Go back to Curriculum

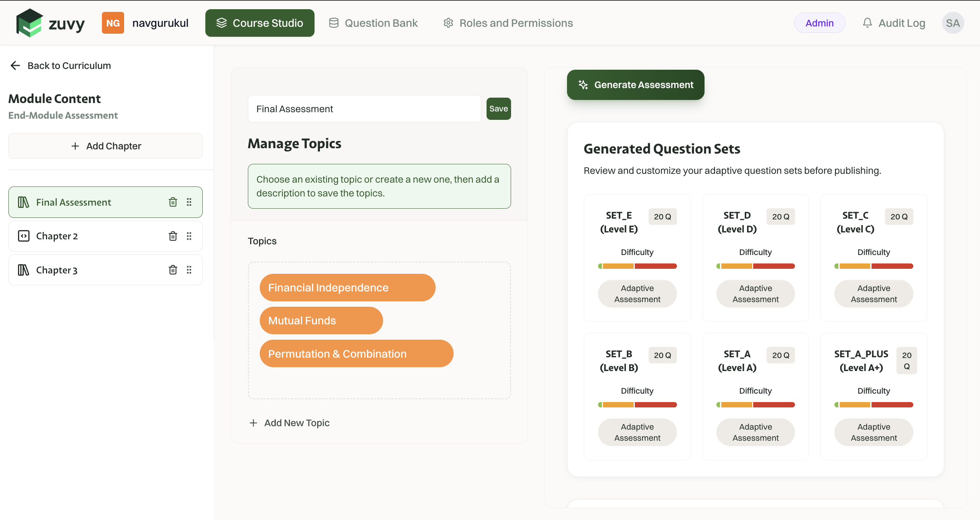(60, 65)
